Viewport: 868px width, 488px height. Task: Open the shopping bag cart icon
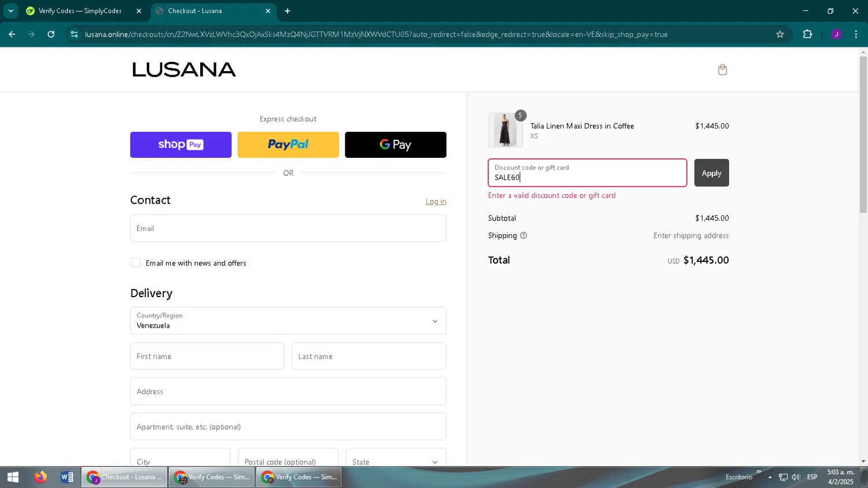coord(722,70)
